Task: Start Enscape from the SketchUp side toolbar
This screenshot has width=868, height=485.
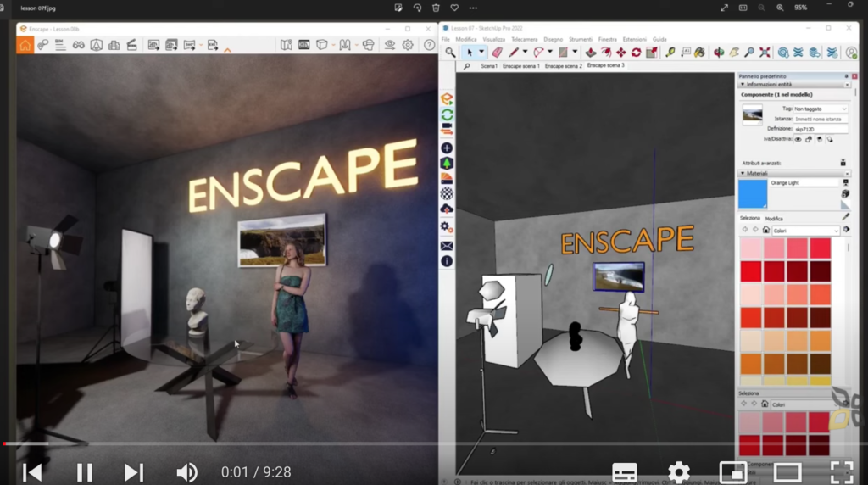Action: [x=447, y=99]
